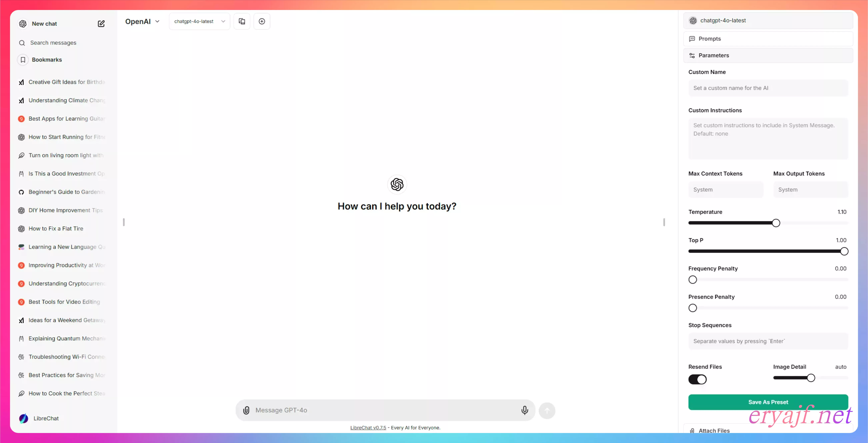Collapse the Parameters panel tab
Screen dimensions: 868x443
click(x=768, y=55)
